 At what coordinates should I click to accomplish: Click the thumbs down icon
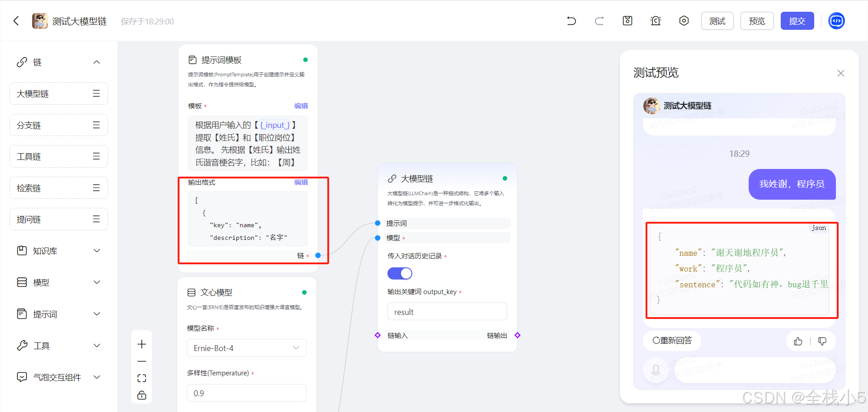point(822,341)
